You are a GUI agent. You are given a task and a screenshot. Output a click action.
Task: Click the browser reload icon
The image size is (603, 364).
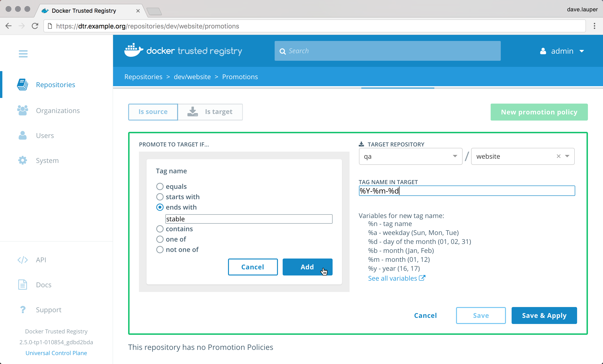click(x=35, y=26)
